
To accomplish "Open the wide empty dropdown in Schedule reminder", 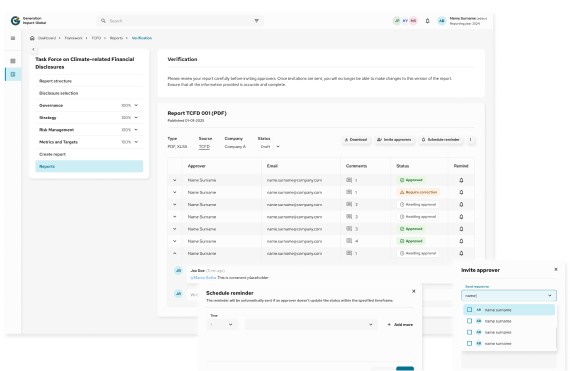I will (x=312, y=324).
